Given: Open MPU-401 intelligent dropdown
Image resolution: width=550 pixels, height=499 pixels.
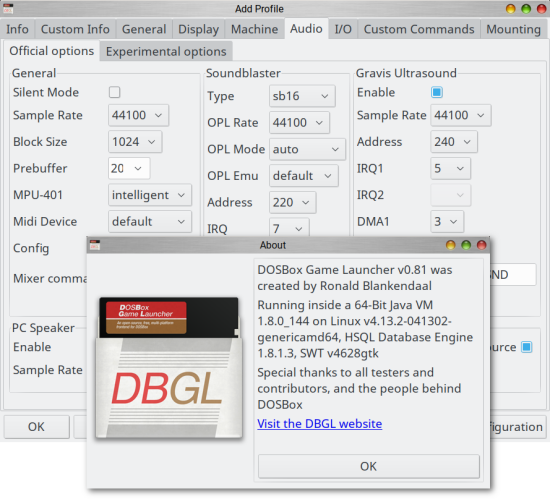Looking at the screenshot, I should click(150, 195).
